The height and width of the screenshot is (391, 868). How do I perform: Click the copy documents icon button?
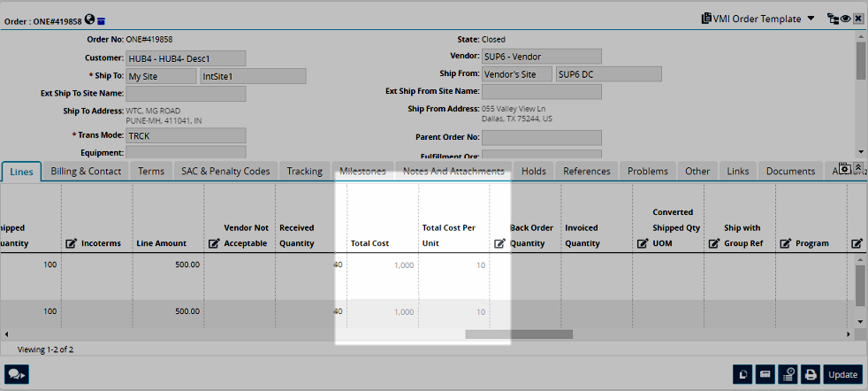point(742,375)
